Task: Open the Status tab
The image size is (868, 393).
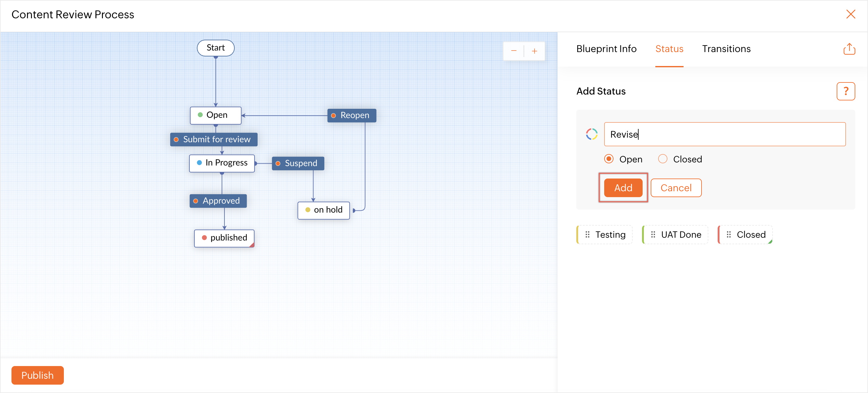Action: (x=669, y=49)
